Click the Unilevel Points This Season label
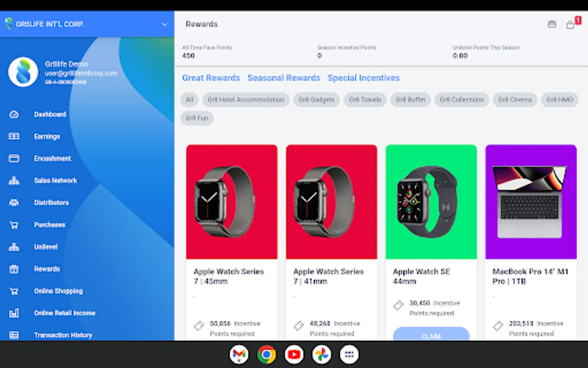Image resolution: width=588 pixels, height=368 pixels. pyautogui.click(x=486, y=48)
